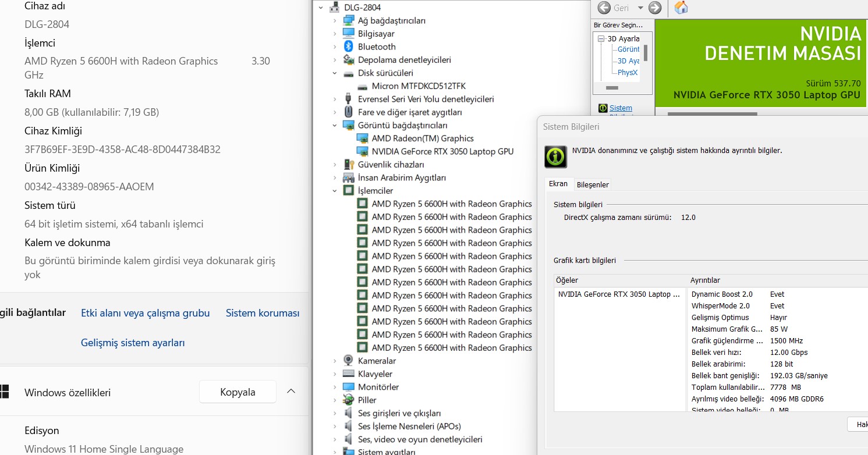868x455 pixels.
Task: Expand the Kameralar category
Action: (x=335, y=361)
